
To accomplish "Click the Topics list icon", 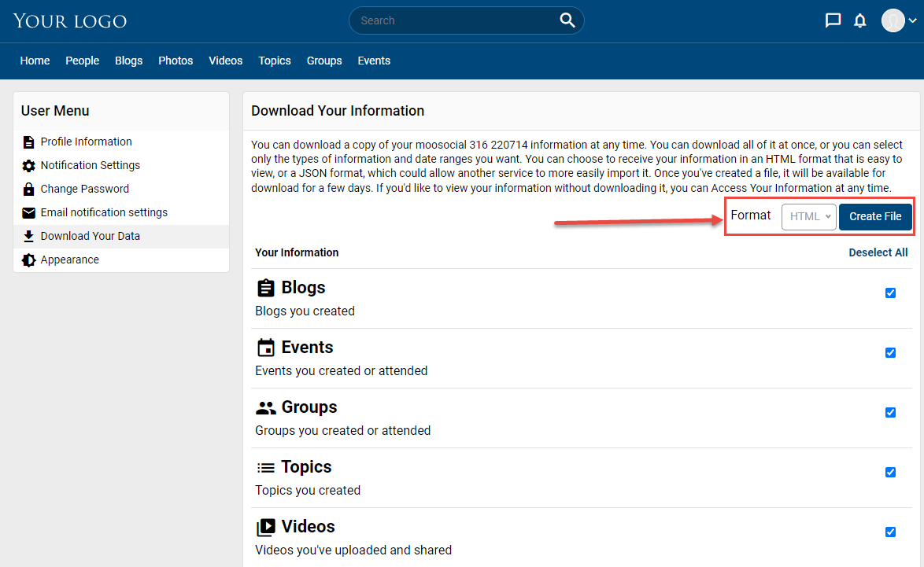I will (266, 467).
